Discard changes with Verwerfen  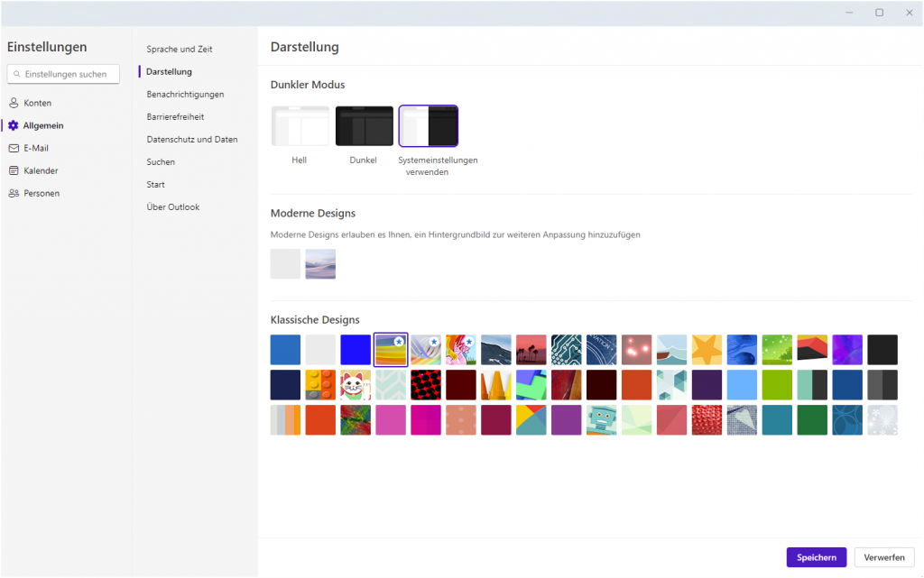coord(884,557)
